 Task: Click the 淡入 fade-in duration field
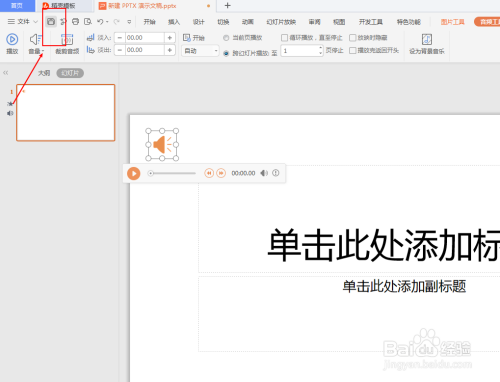click(145, 38)
